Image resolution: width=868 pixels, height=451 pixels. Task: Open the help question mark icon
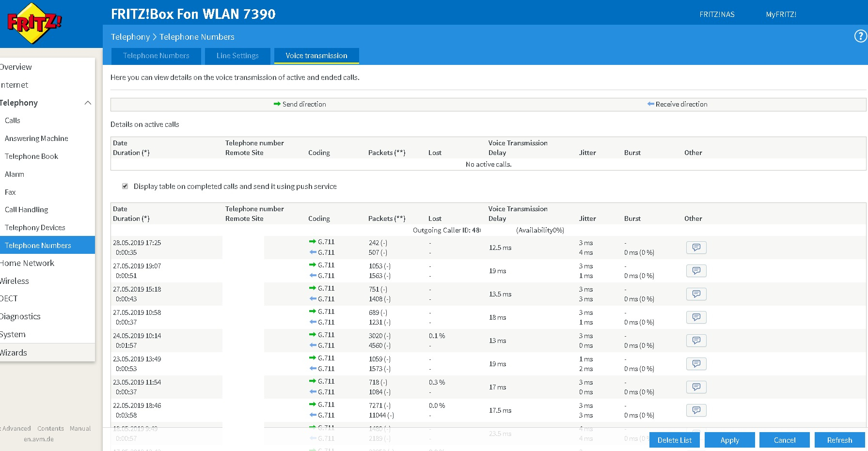click(860, 36)
